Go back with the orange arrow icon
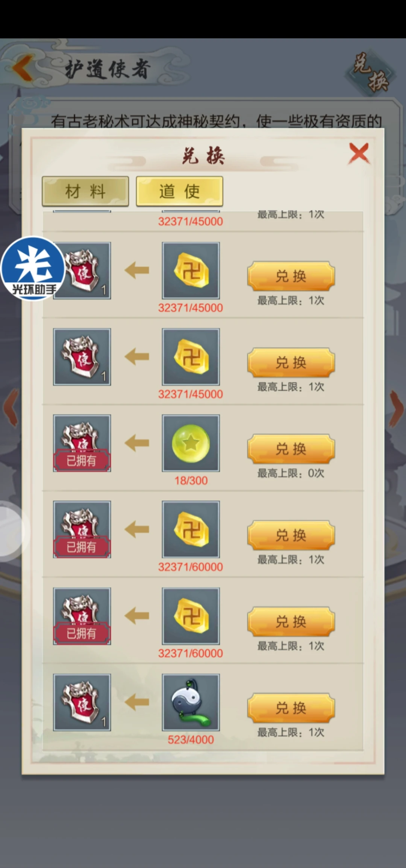Viewport: 406px width, 868px height. pos(23,68)
